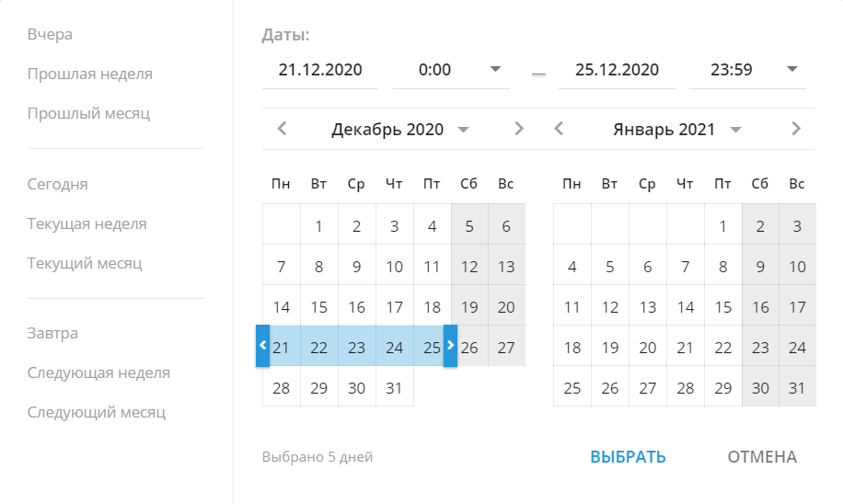Click right range handle after day 25

451,346
